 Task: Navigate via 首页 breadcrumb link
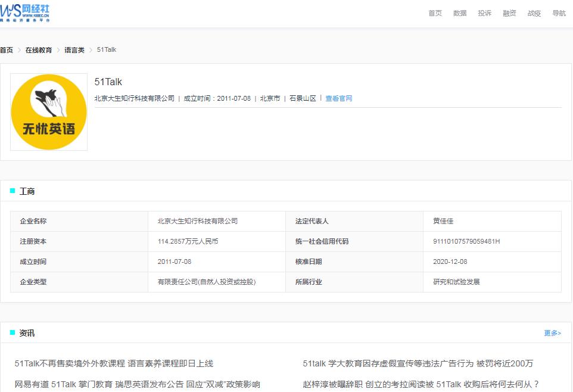[6, 50]
